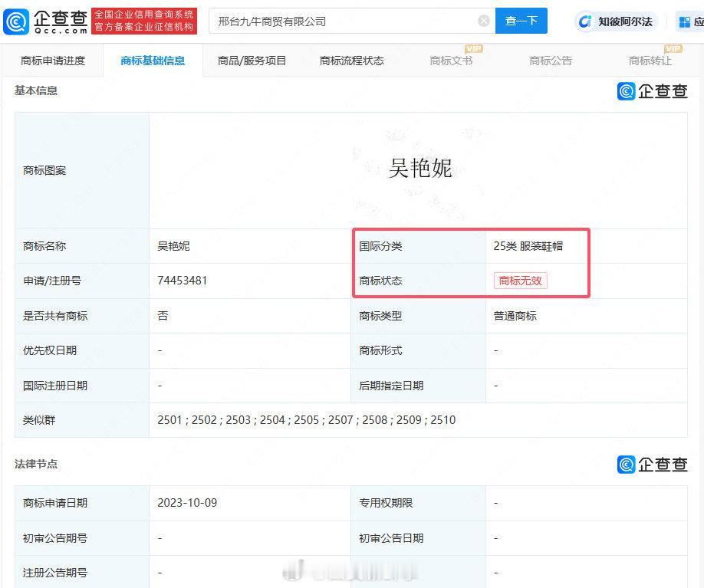Click the red 全国企业信用查询系统 banner
This screenshot has height=588, width=704.
click(x=144, y=21)
